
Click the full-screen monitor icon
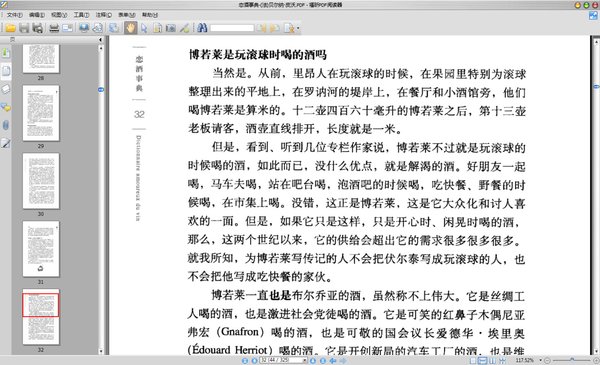[x=84, y=28]
